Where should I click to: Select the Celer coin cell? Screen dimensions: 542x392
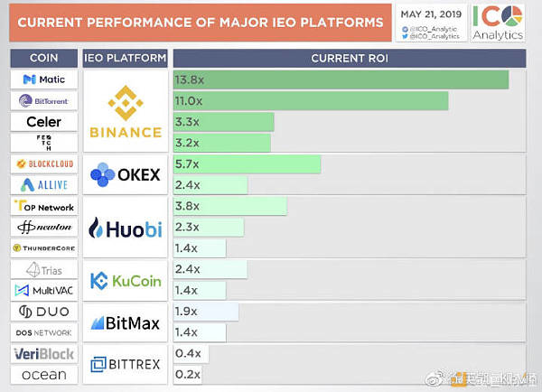44,122
